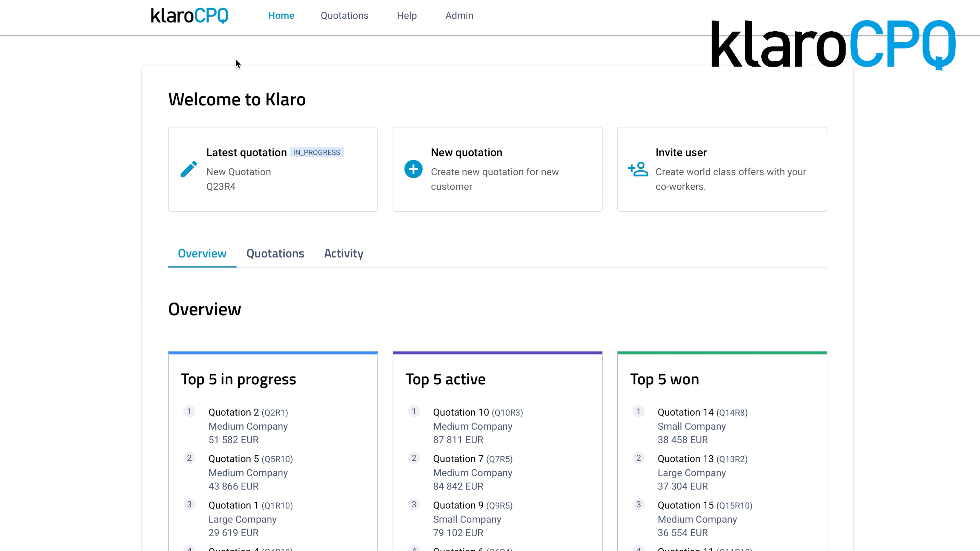Click the plus icon to create new quotation
The height and width of the screenshot is (551, 980).
(413, 169)
